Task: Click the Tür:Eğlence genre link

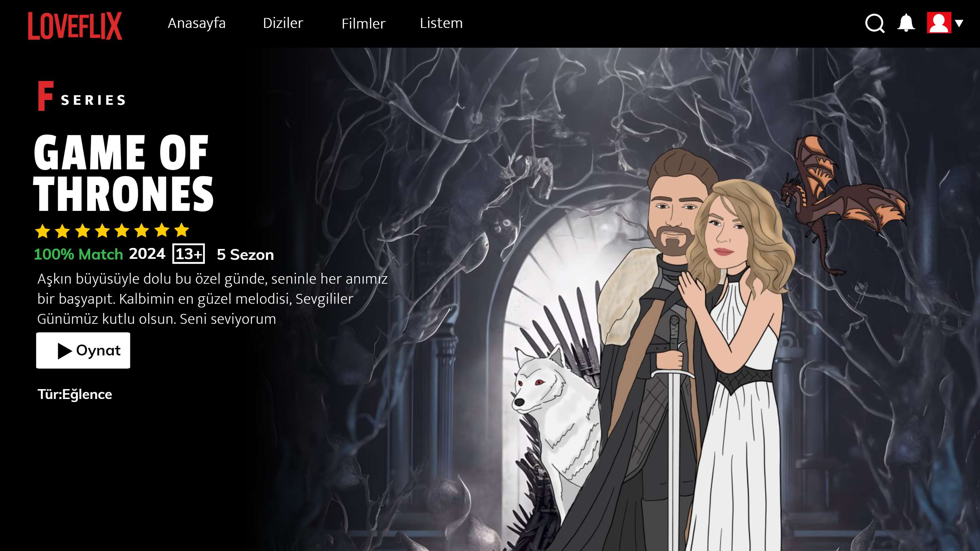Action: coord(75,394)
